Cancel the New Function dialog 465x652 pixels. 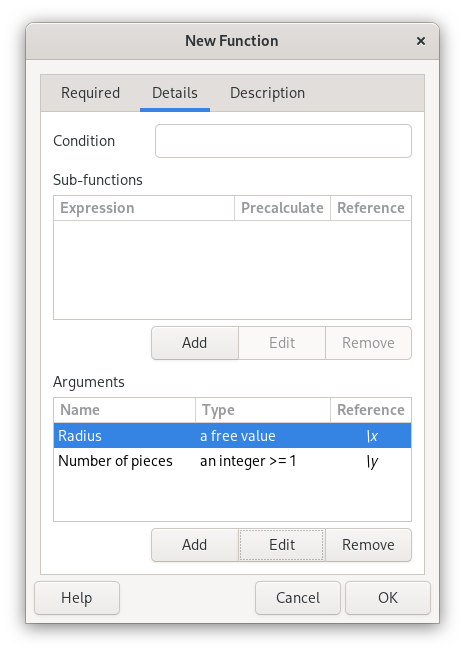tap(298, 598)
